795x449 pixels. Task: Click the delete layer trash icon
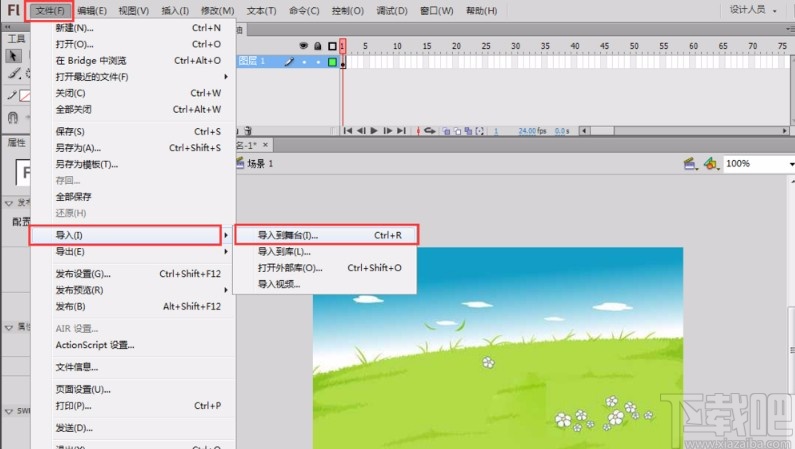point(248,131)
